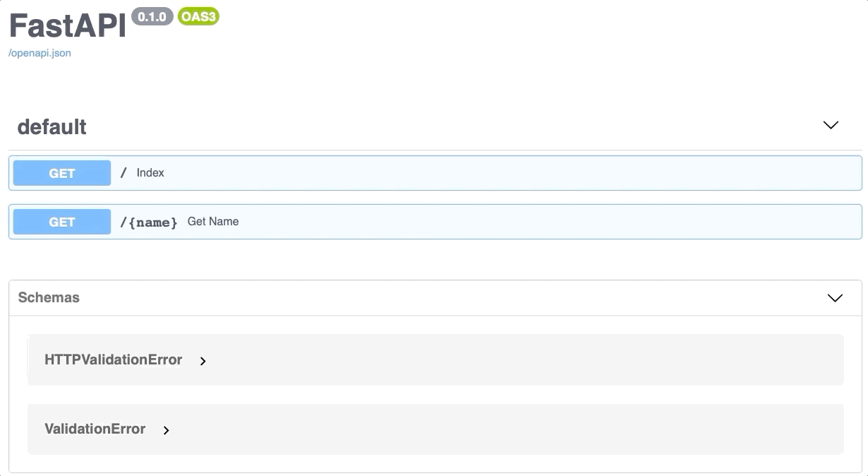Expand ValidationError with its arrow icon
Screen dimensions: 868x476
[x=166, y=430]
